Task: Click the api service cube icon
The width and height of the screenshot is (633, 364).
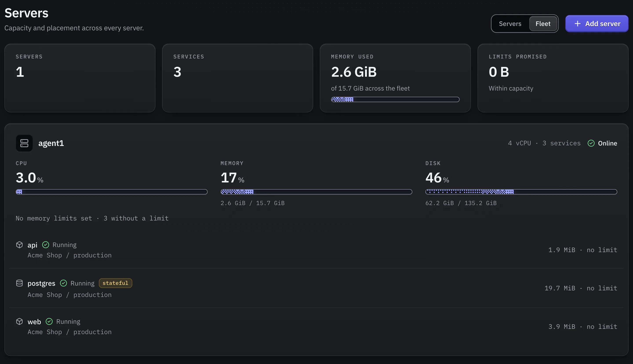Action: pos(20,245)
